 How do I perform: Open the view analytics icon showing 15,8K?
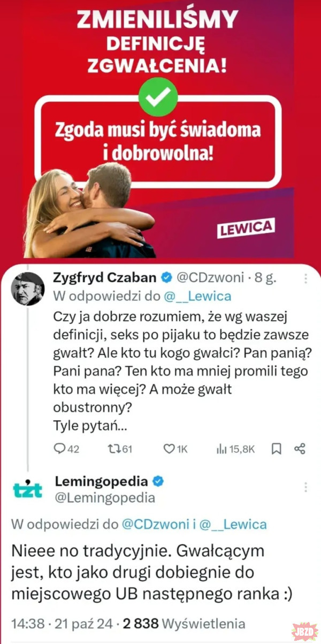222,449
